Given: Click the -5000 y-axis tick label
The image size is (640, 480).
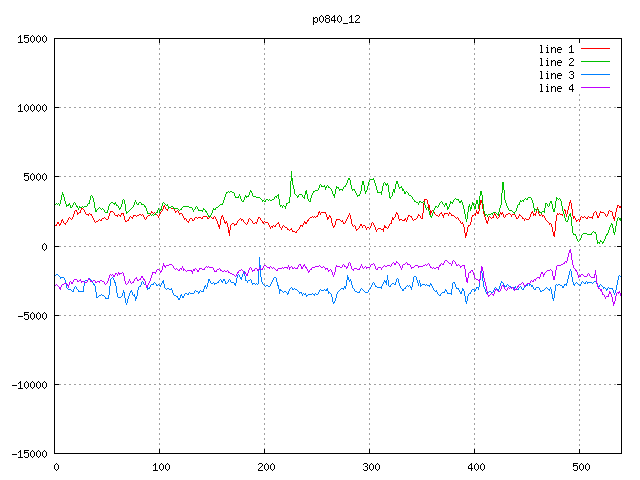Looking at the screenshot, I should click(x=32, y=316).
